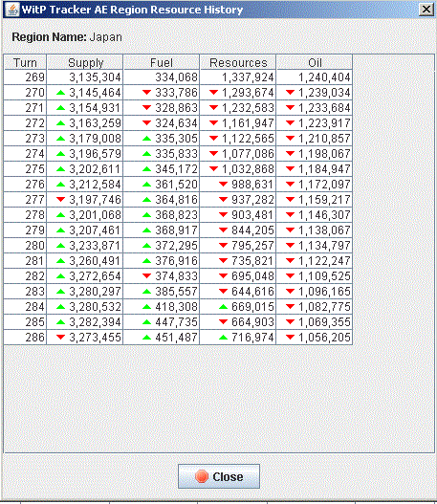Click green up arrow beside 3,202,611
This screenshot has width=437, height=504.
[60, 169]
